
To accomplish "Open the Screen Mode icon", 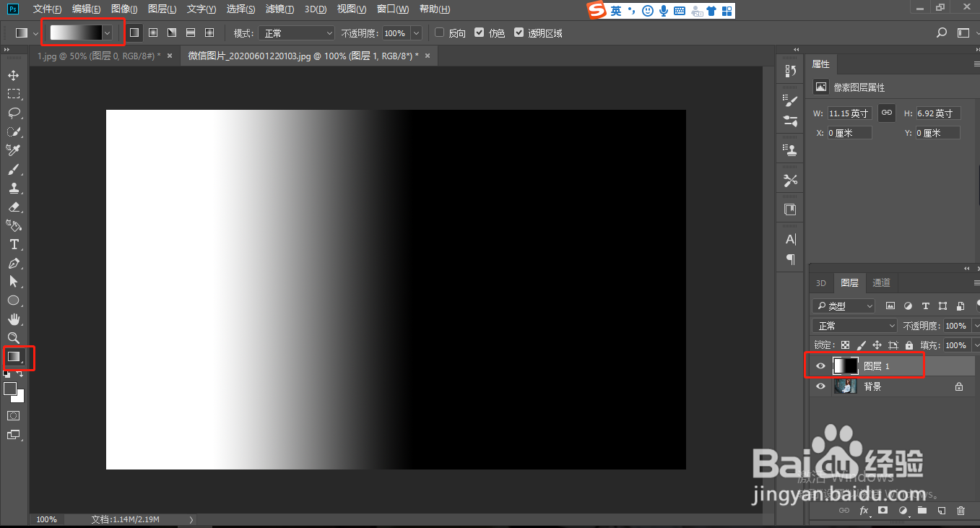I will 14,435.
